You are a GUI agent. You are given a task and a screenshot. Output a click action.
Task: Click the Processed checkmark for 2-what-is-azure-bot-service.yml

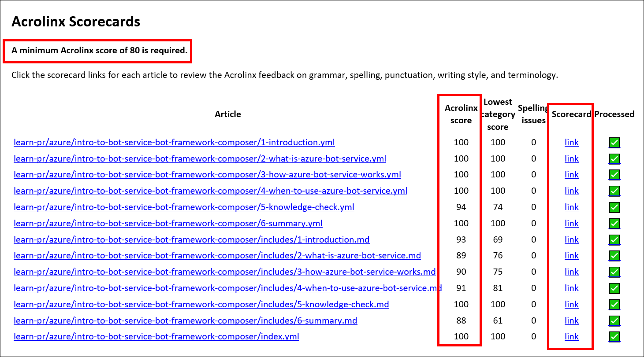click(x=614, y=159)
